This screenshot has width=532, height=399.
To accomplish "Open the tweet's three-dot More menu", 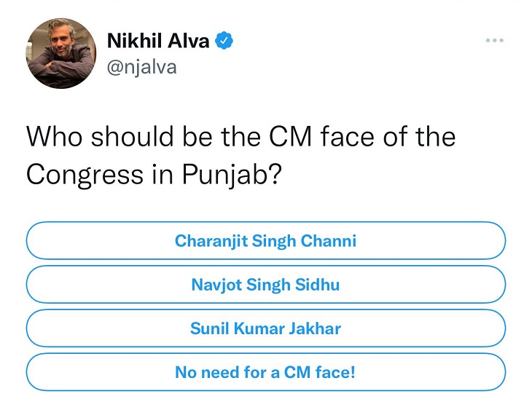I will coord(495,41).
